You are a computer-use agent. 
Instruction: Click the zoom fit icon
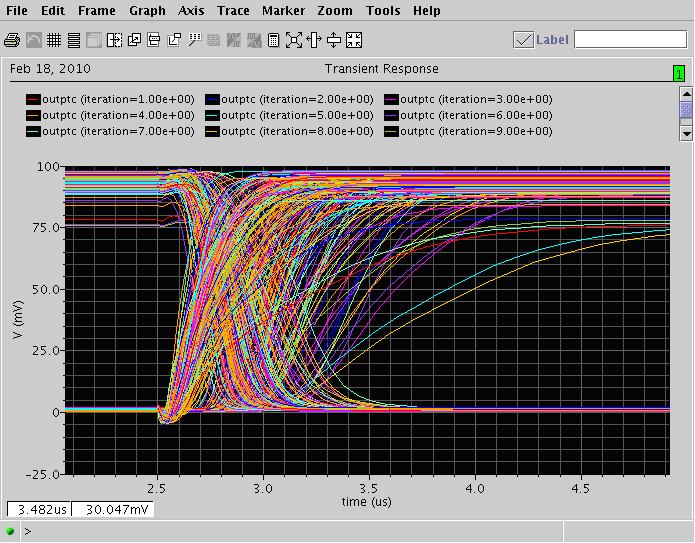[x=293, y=40]
